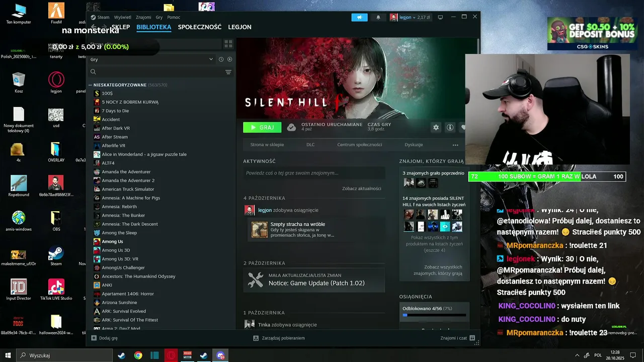
Task: Open the DLC tab link
Action: click(x=310, y=145)
